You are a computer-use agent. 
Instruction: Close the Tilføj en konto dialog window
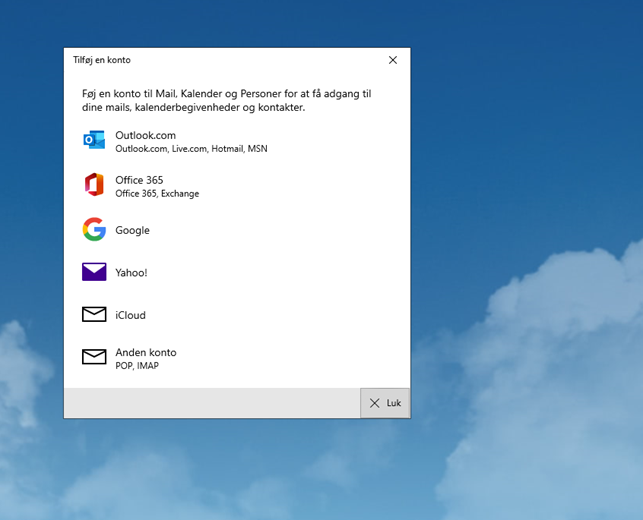click(393, 60)
